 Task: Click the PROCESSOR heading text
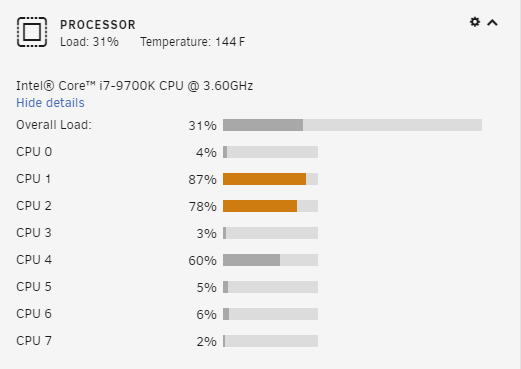(98, 25)
